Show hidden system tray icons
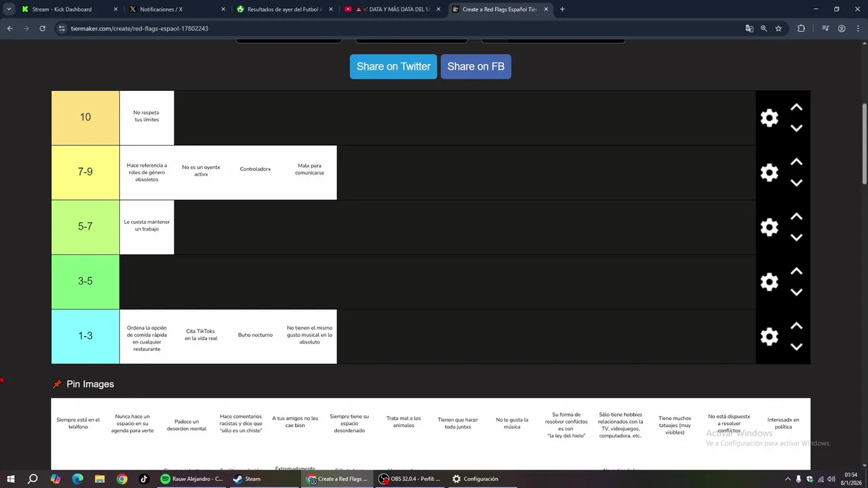The image size is (868, 488). (x=787, y=479)
